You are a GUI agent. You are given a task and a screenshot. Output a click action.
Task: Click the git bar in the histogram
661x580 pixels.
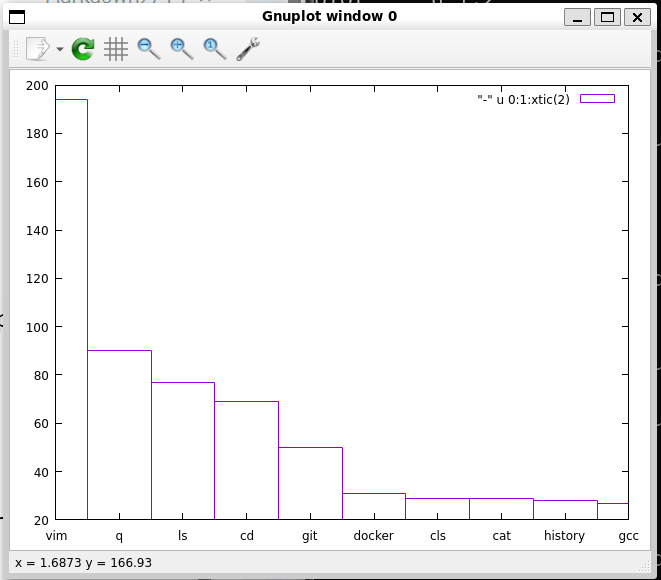tap(310, 483)
